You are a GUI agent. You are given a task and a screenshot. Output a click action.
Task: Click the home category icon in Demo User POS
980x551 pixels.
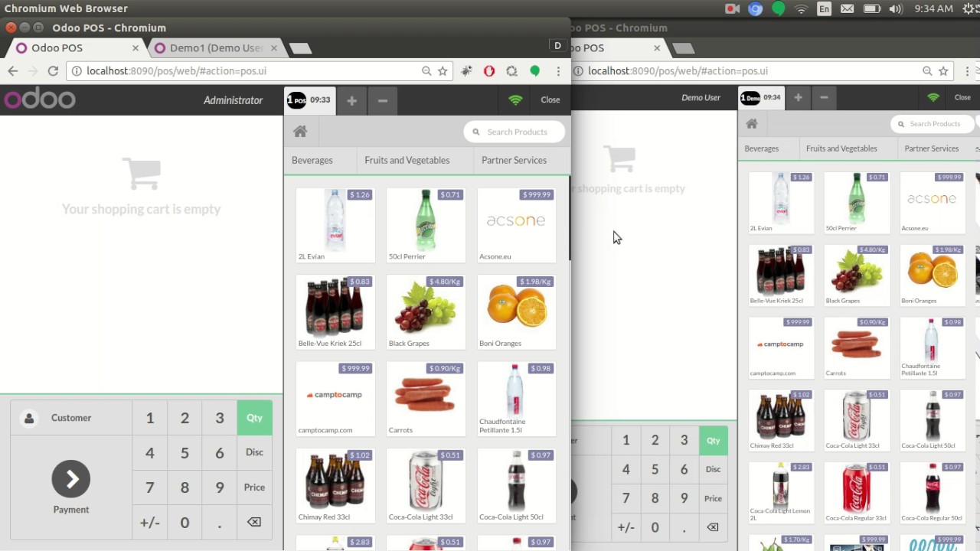(x=752, y=123)
